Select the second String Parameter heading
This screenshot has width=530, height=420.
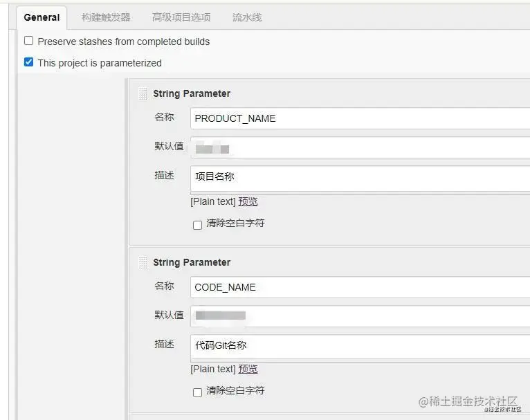[192, 262]
